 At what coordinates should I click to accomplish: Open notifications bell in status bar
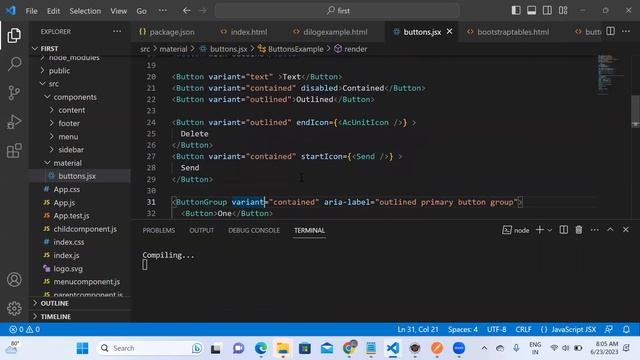point(626,329)
